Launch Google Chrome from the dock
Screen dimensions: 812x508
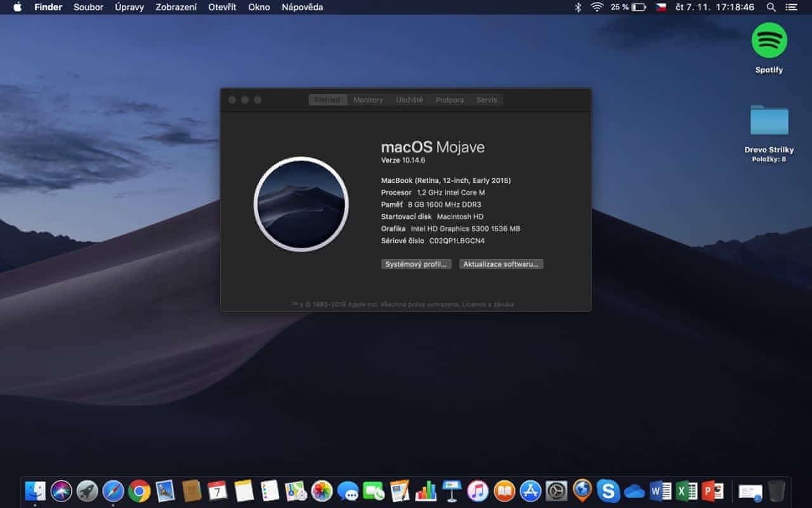[x=139, y=491]
